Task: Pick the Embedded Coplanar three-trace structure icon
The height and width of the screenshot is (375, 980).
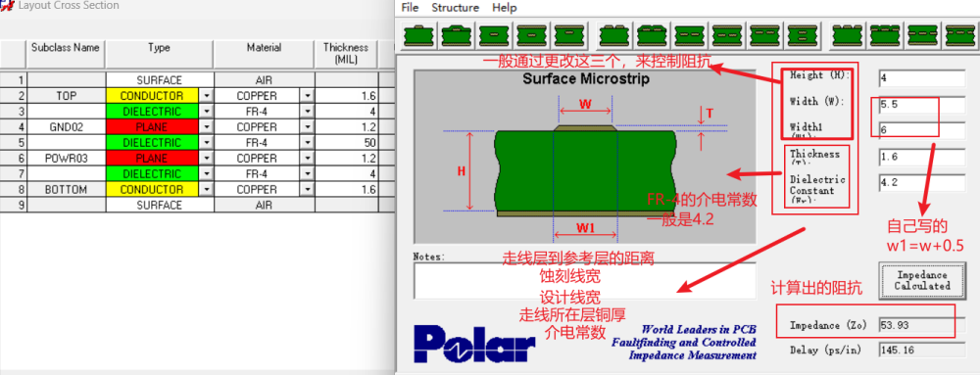Action: tap(921, 36)
